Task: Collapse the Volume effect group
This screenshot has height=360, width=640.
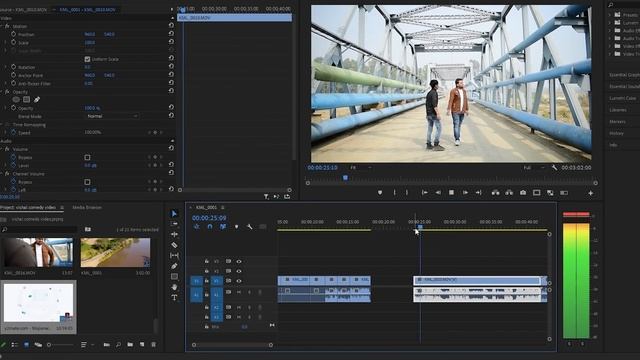Action: pyautogui.click(x=2, y=149)
